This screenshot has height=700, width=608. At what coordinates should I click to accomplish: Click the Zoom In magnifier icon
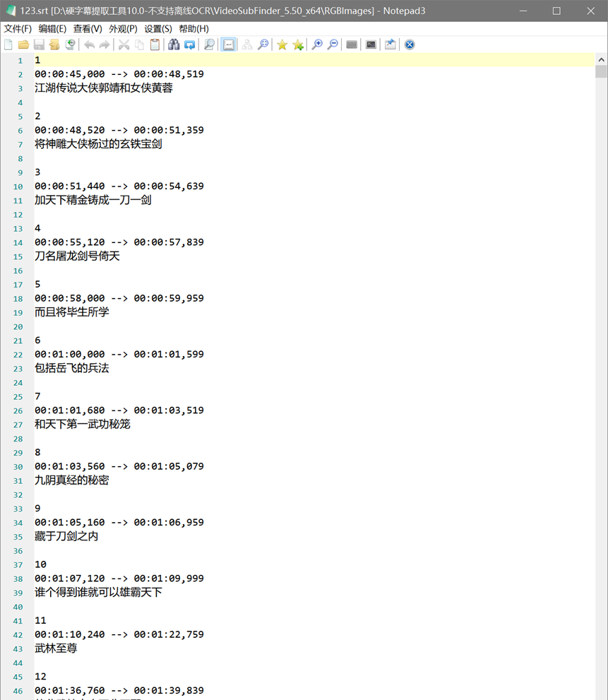point(317,45)
